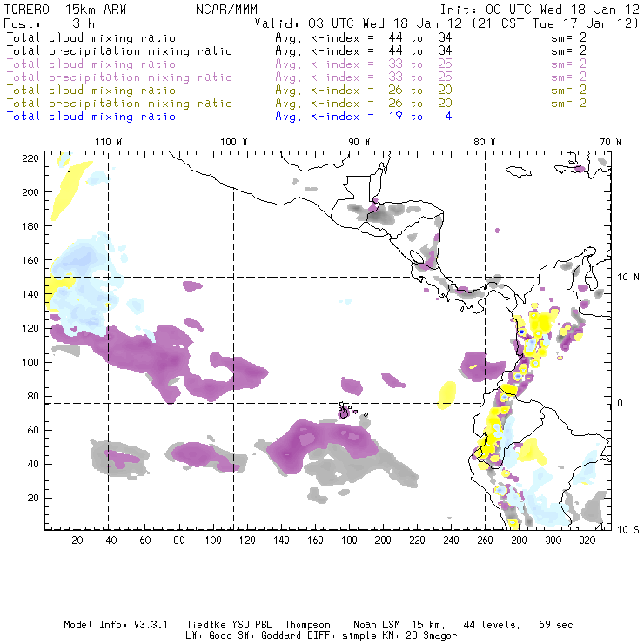Image resolution: width=644 pixels, height=644 pixels.
Task: Click y-axis tick label '220'
Action: tap(30, 158)
